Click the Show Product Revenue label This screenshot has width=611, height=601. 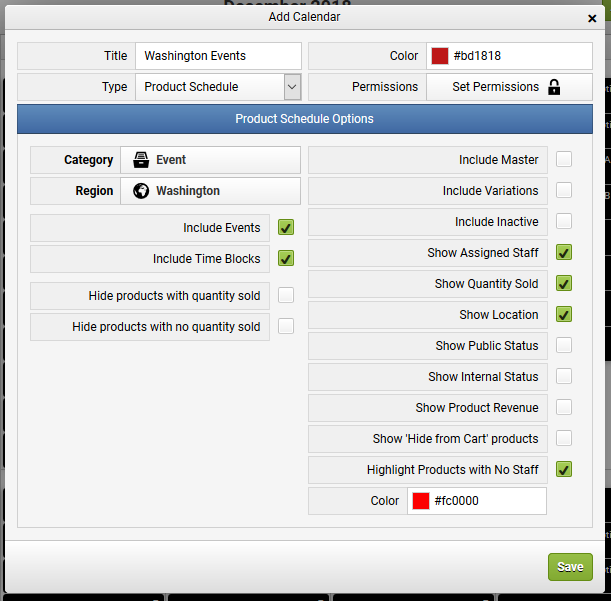[x=477, y=408]
